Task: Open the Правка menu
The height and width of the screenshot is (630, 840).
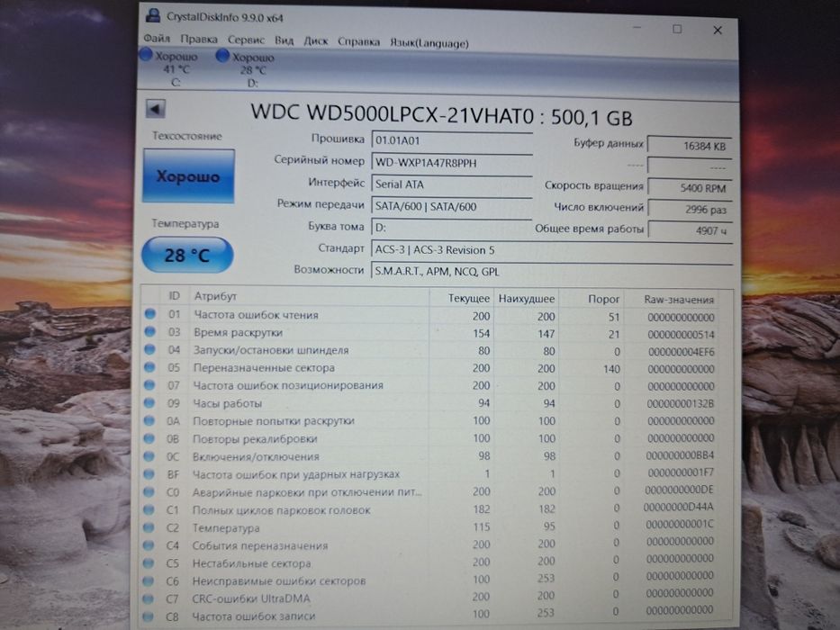Action: [x=199, y=39]
